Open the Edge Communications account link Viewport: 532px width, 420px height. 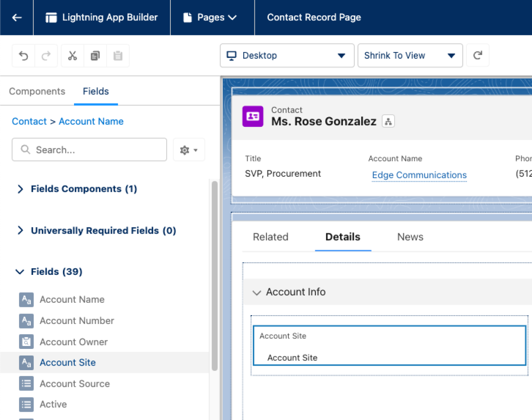click(x=419, y=175)
